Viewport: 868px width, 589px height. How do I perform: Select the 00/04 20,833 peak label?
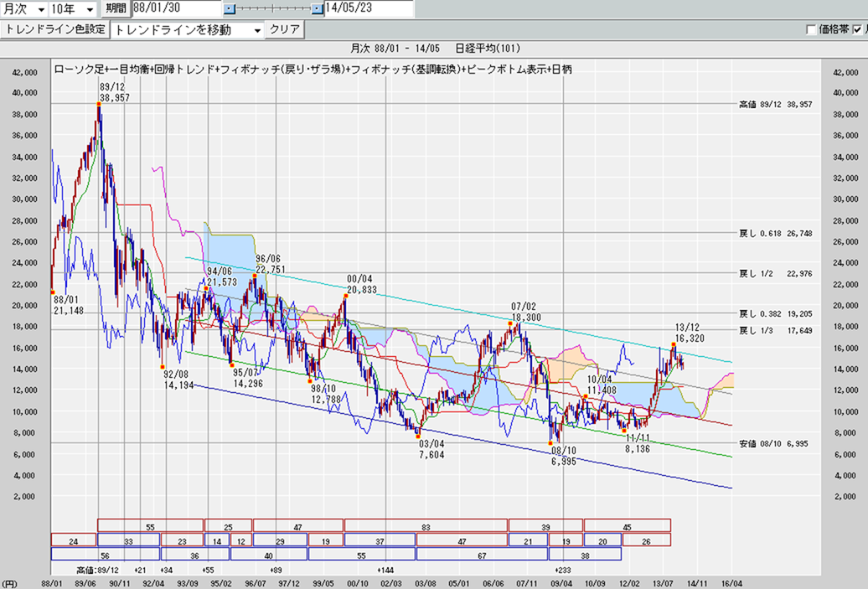(362, 284)
